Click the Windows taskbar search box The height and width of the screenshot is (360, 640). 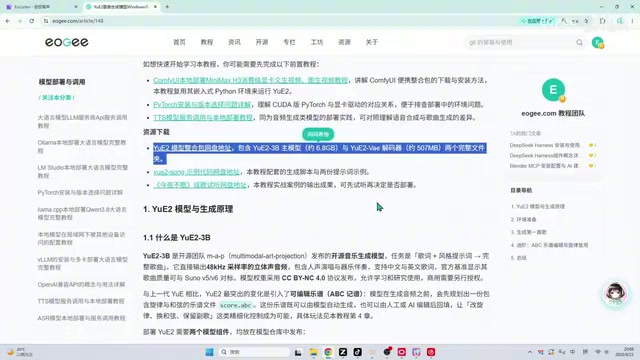[254, 352]
